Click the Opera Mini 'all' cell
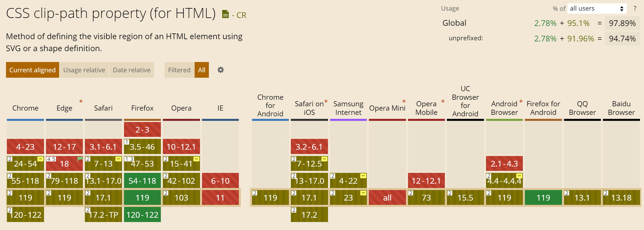This screenshot has width=644, height=230. pos(387,198)
